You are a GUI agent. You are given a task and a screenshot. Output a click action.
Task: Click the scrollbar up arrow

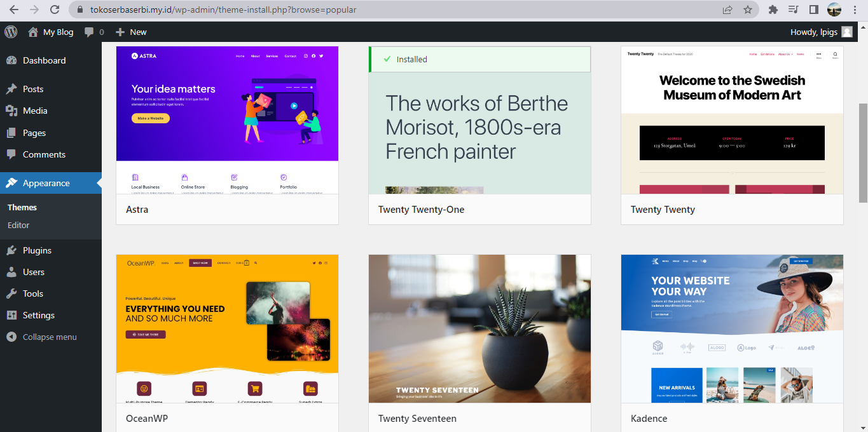click(863, 27)
